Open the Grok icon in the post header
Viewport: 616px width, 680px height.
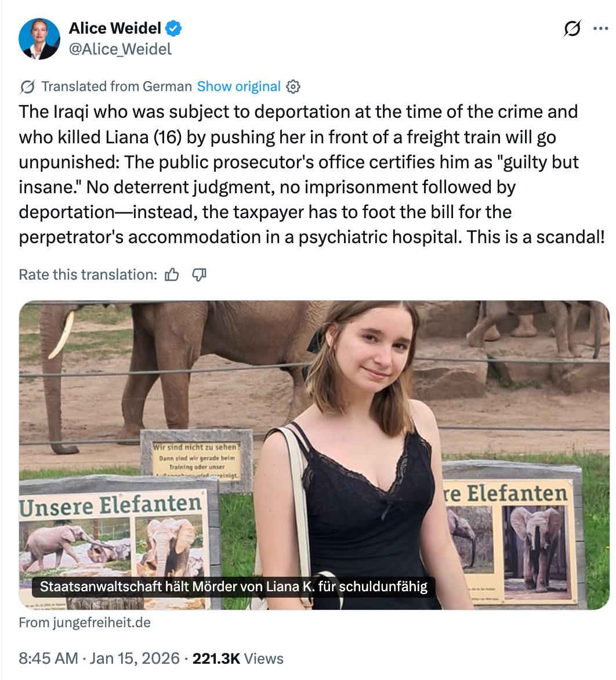572,29
